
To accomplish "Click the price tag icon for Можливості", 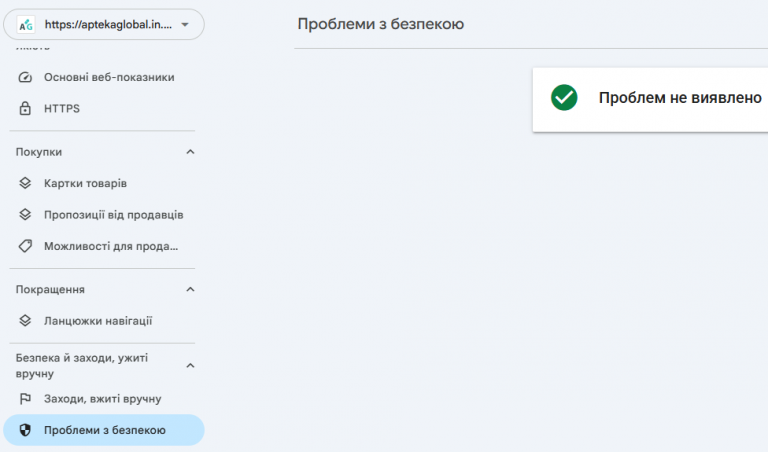I will click(x=25, y=246).
